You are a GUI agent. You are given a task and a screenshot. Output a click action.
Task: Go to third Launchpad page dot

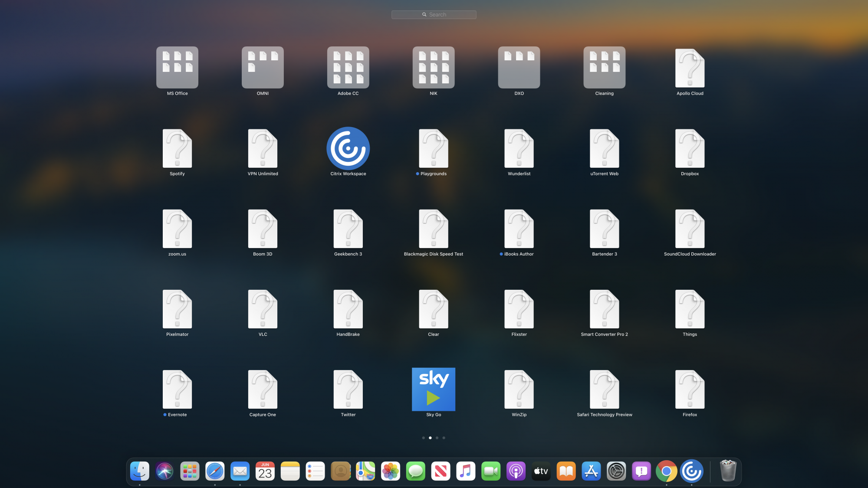[x=437, y=438]
